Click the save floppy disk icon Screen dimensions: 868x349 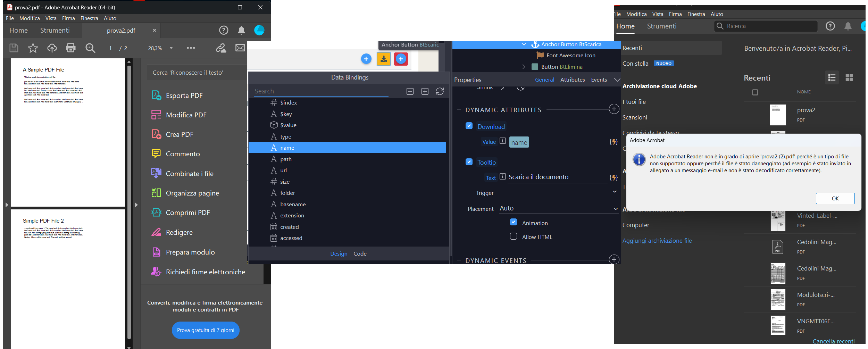click(x=14, y=48)
